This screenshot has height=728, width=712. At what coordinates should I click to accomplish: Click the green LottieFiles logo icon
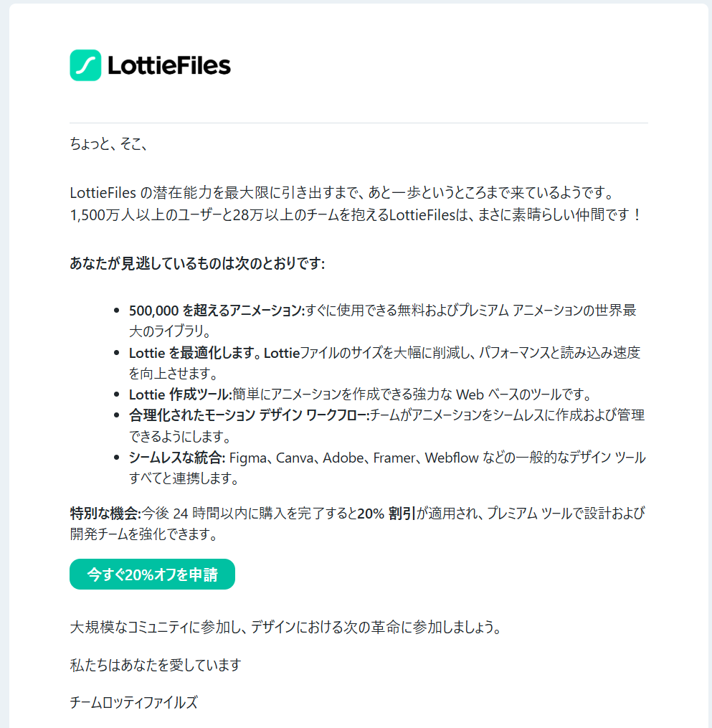[x=85, y=65]
